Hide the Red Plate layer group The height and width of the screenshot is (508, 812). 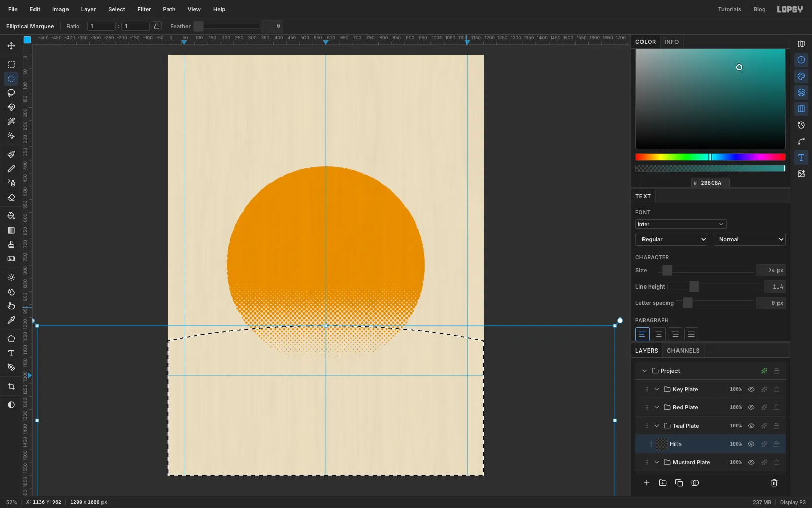(x=751, y=407)
